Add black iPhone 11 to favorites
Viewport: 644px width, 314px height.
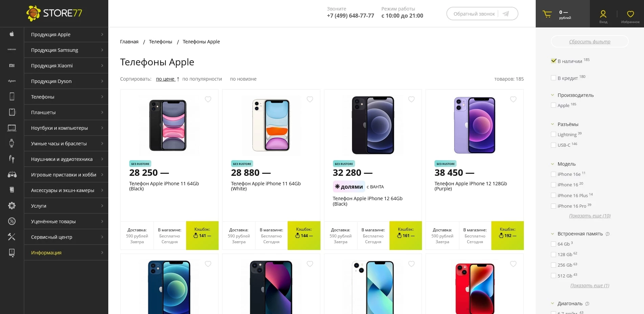(x=208, y=99)
